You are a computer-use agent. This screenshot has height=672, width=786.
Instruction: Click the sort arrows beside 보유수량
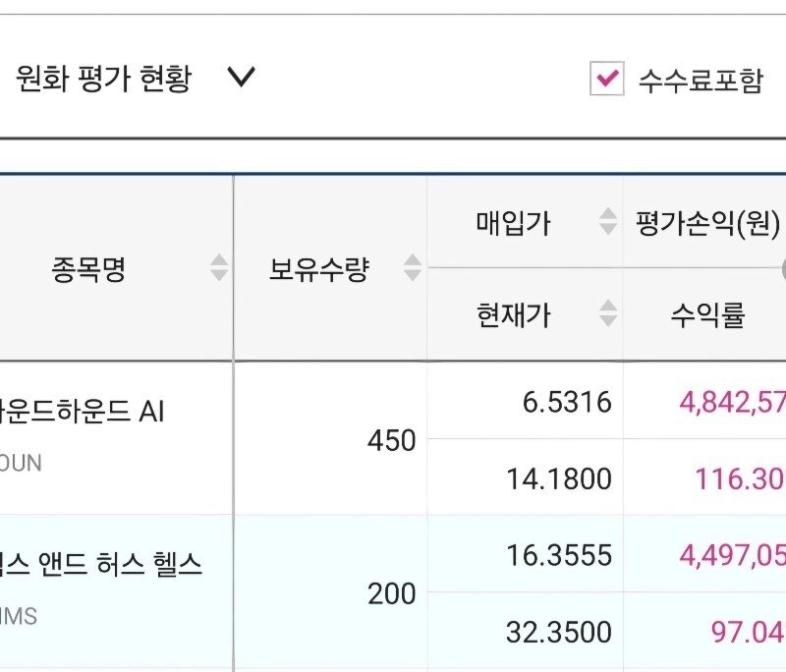coord(413,268)
